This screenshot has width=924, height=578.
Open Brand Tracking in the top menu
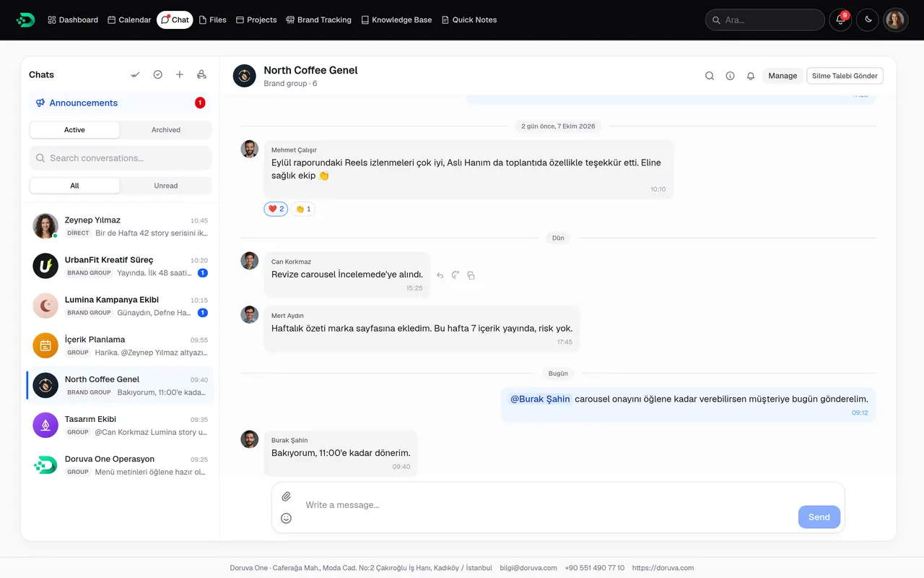click(x=318, y=20)
